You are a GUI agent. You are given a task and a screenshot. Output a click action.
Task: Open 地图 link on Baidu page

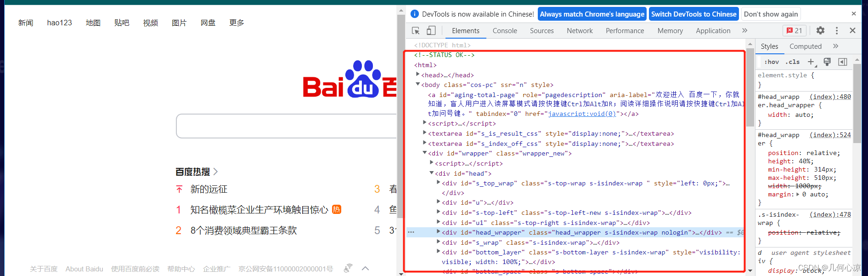[93, 23]
